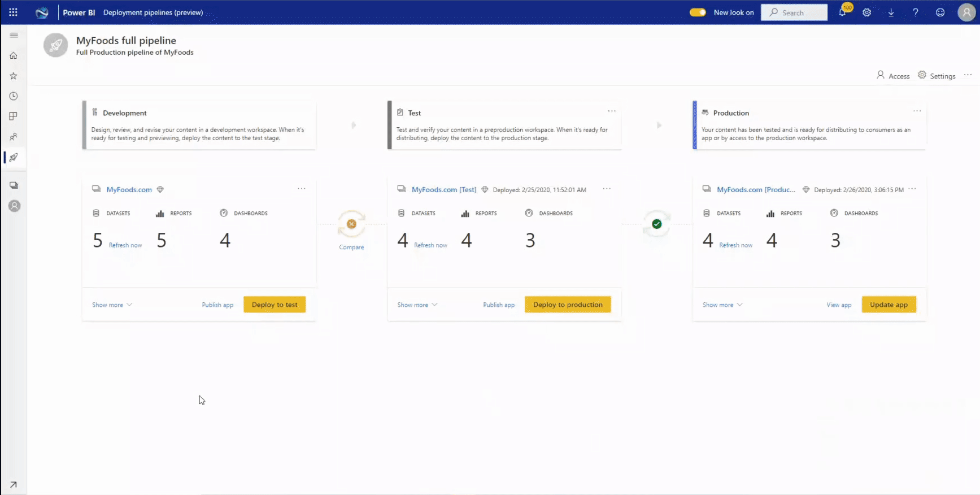Click the download arrow icon
The height and width of the screenshot is (495, 980).
click(891, 12)
